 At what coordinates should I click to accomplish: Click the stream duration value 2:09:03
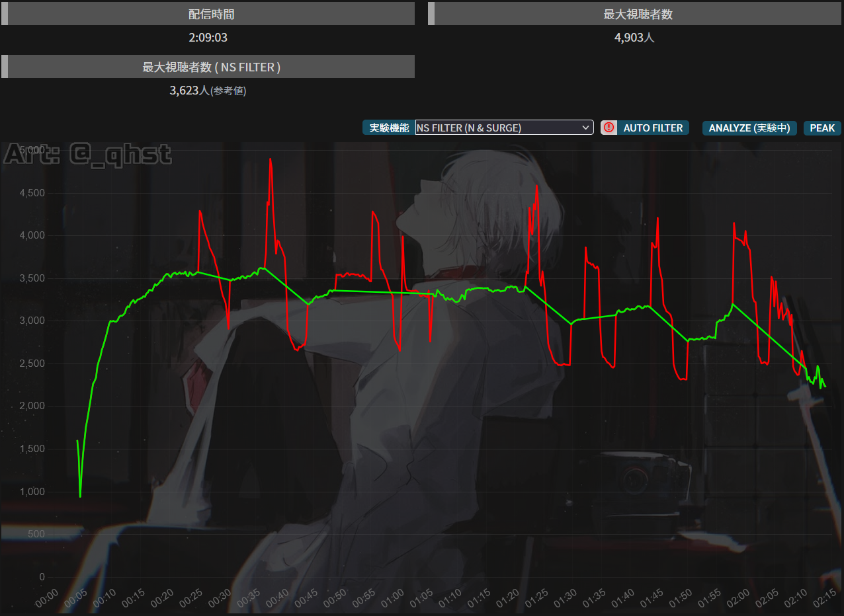[x=208, y=38]
